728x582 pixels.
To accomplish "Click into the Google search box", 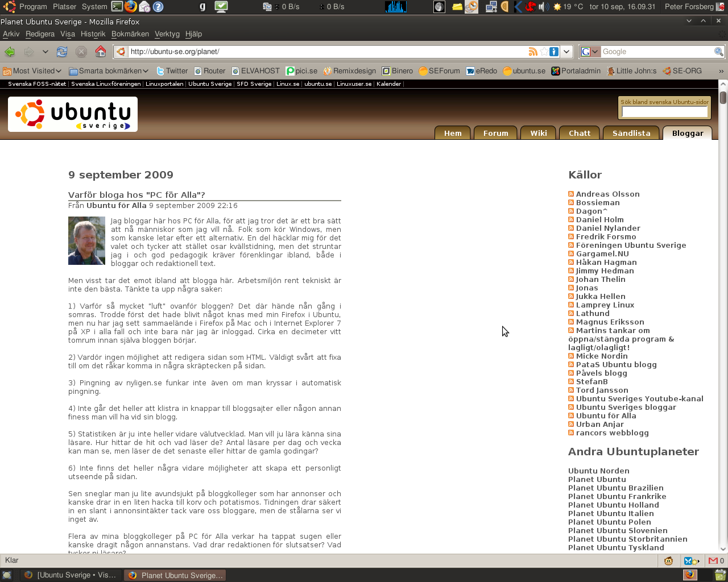I will 657,52.
